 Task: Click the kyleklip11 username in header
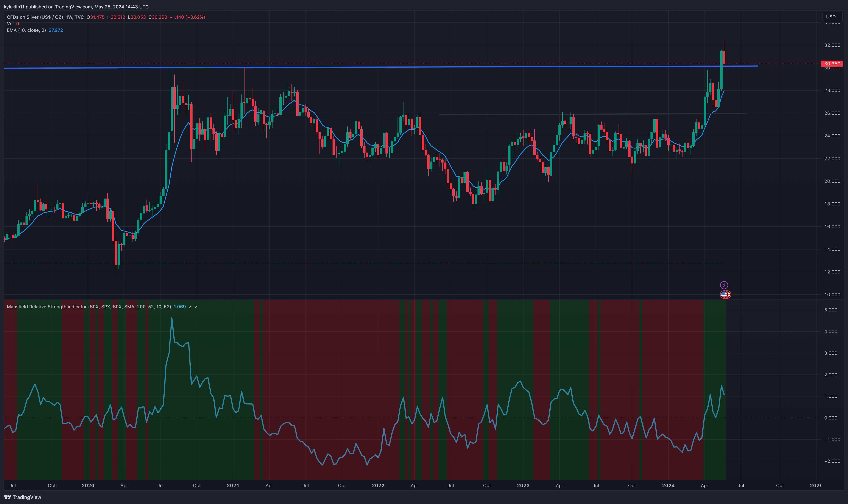14,7
